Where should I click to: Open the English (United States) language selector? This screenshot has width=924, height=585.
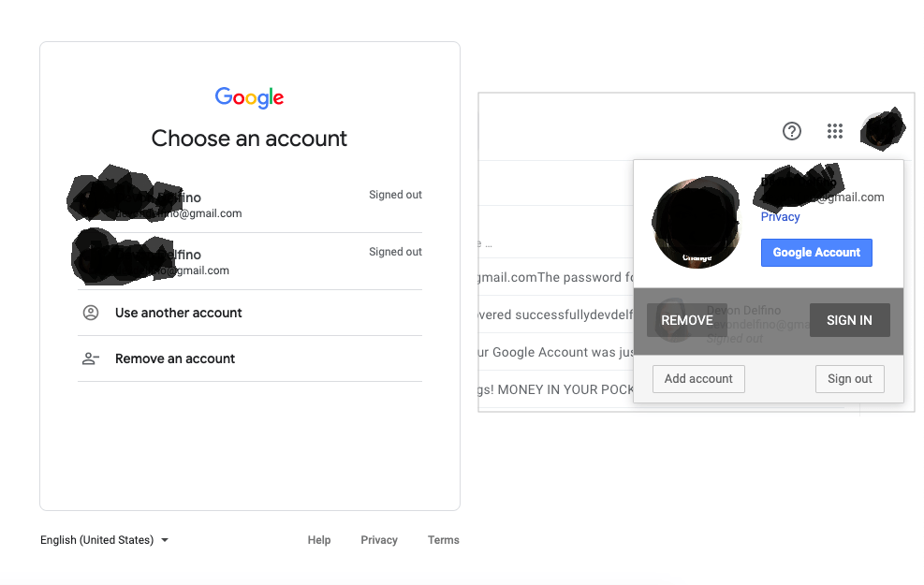point(104,540)
